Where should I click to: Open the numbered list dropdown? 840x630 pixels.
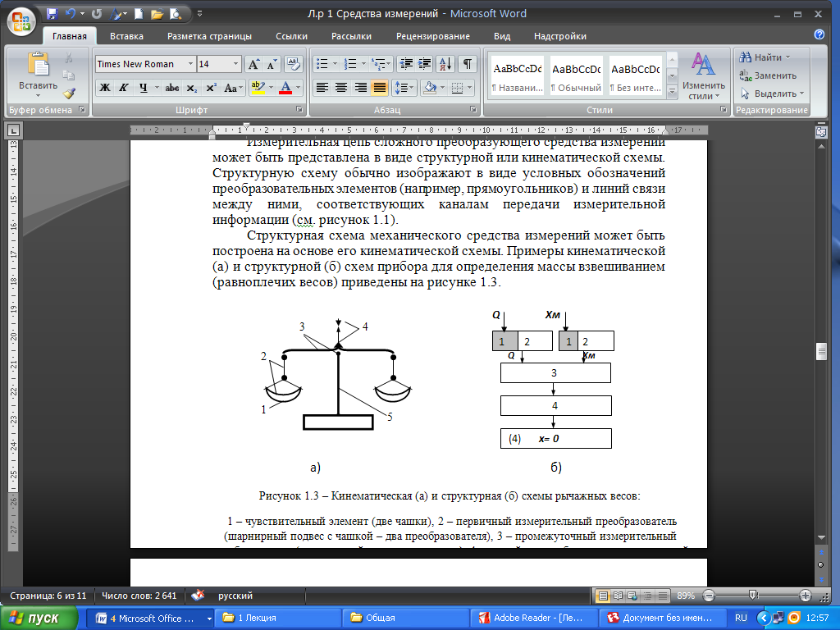click(363, 64)
